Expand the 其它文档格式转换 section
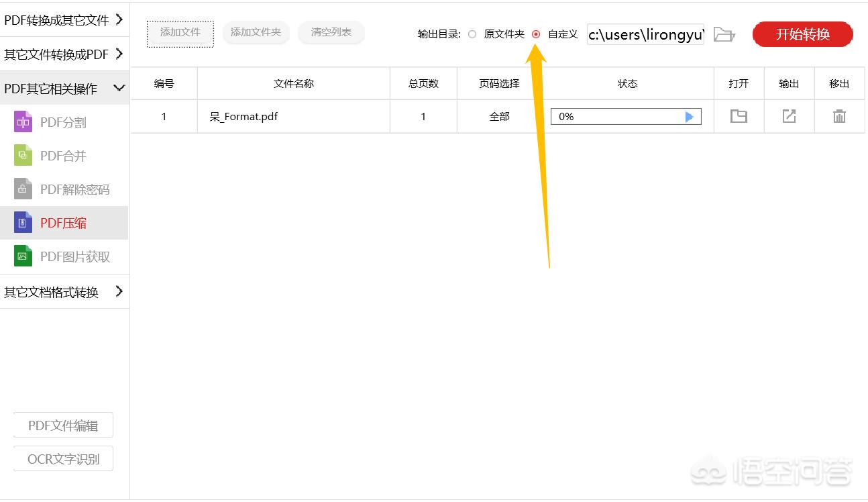This screenshot has height=502, width=868. (64, 291)
